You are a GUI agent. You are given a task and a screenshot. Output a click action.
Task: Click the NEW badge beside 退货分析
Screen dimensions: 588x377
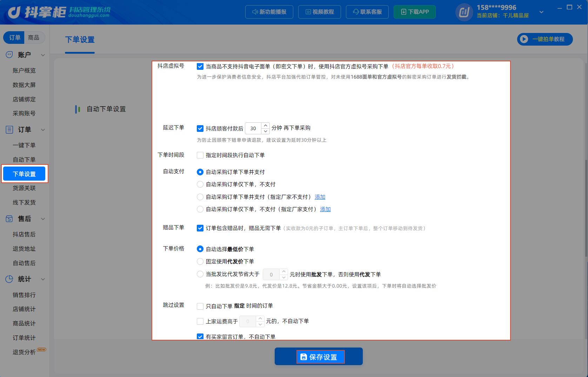pyautogui.click(x=42, y=349)
